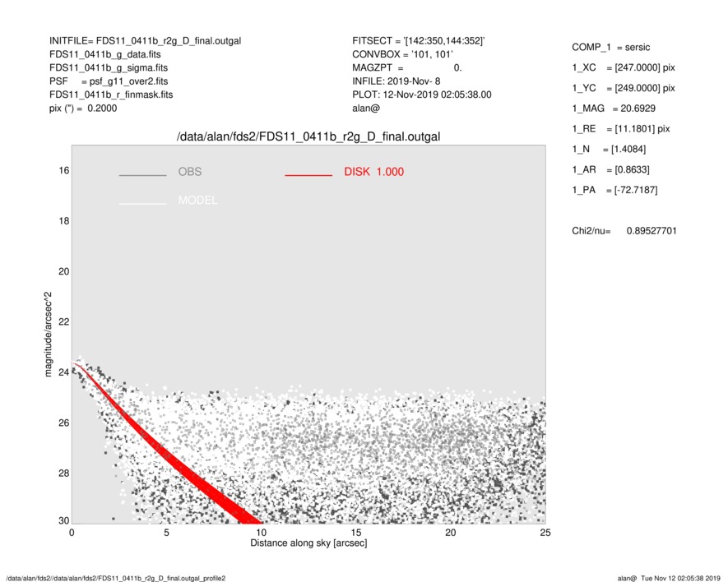The width and height of the screenshot is (728, 582).
Task: Click the gray OBS legend label
Action: coord(190,172)
